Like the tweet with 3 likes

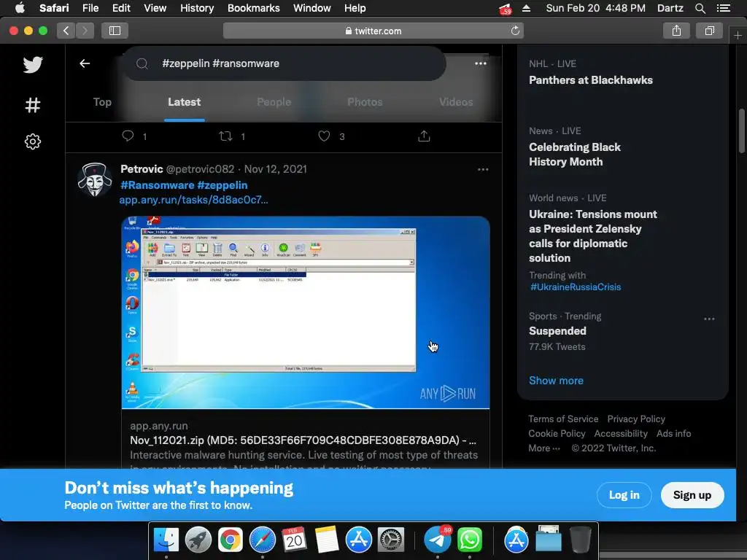point(324,136)
